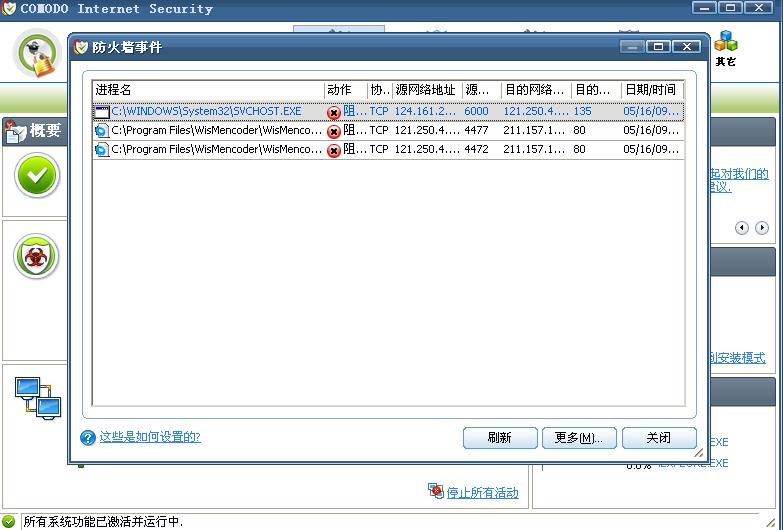
Task: Click the 防火墙事件 dialog title shield icon
Action: [x=80, y=47]
